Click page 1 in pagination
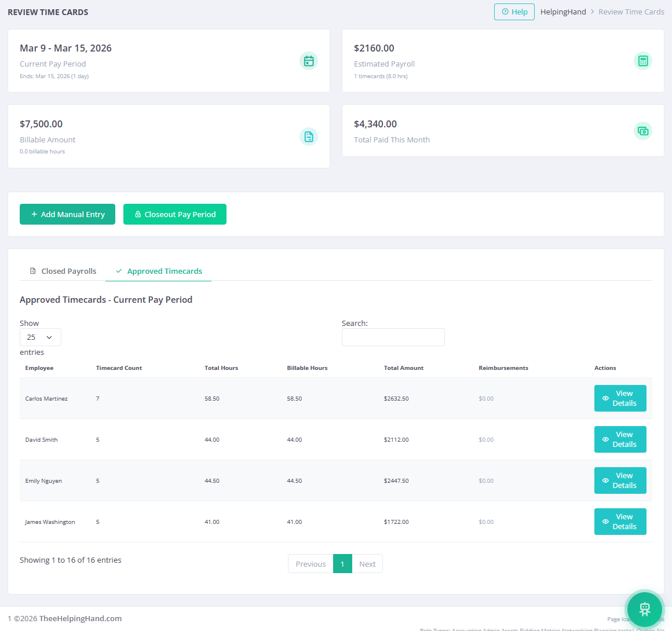The image size is (672, 631). coord(342,563)
